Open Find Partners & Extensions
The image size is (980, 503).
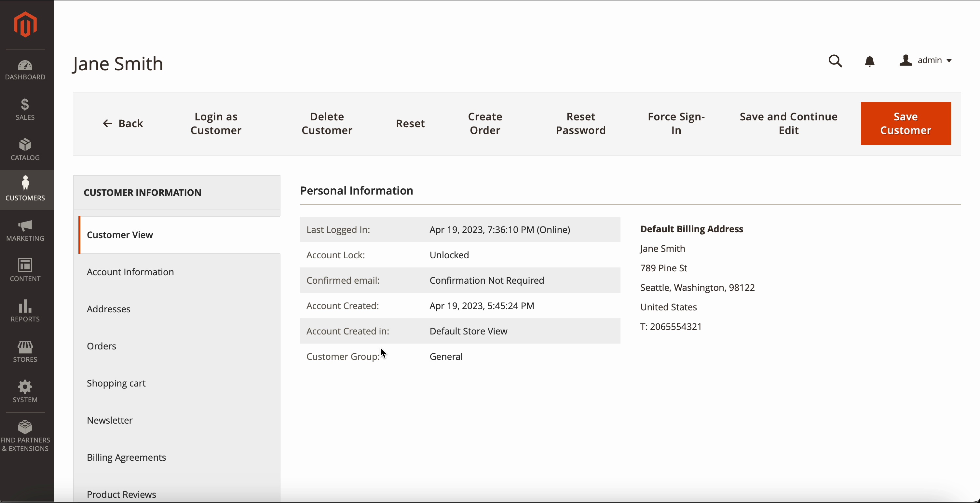click(25, 436)
